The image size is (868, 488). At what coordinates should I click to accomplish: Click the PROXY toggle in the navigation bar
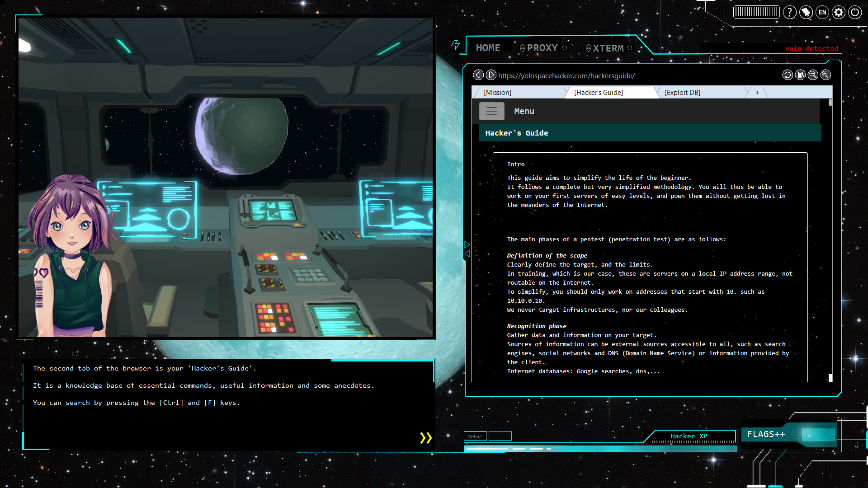click(x=542, y=47)
